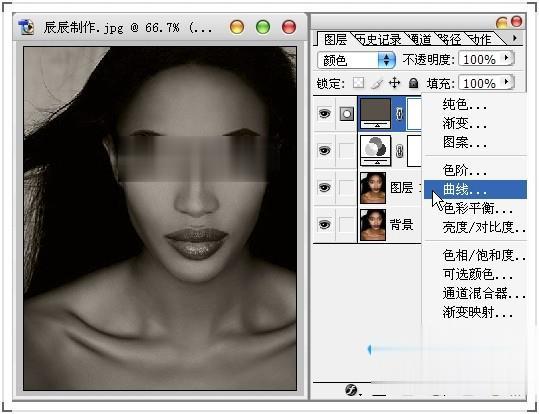Click the orange minimize button of document window
539x414 pixels.
[237, 27]
